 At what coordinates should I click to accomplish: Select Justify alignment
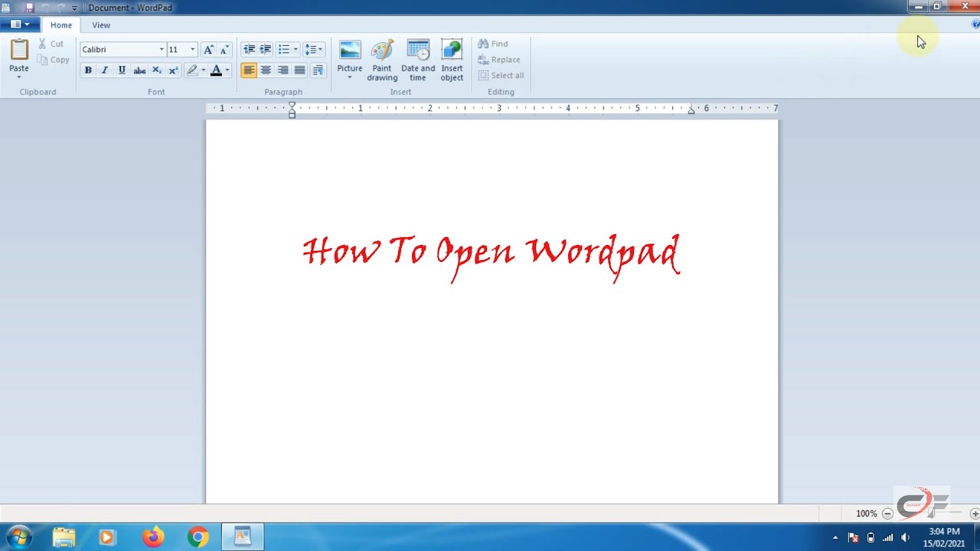coord(299,70)
